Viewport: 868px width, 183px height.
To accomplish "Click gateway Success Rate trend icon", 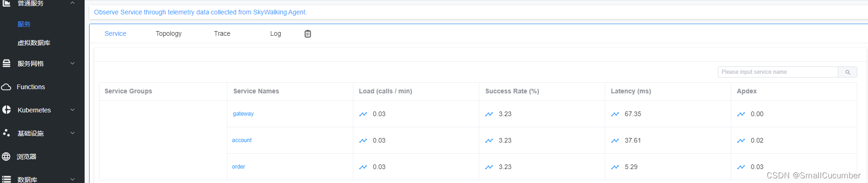I will click(x=489, y=114).
